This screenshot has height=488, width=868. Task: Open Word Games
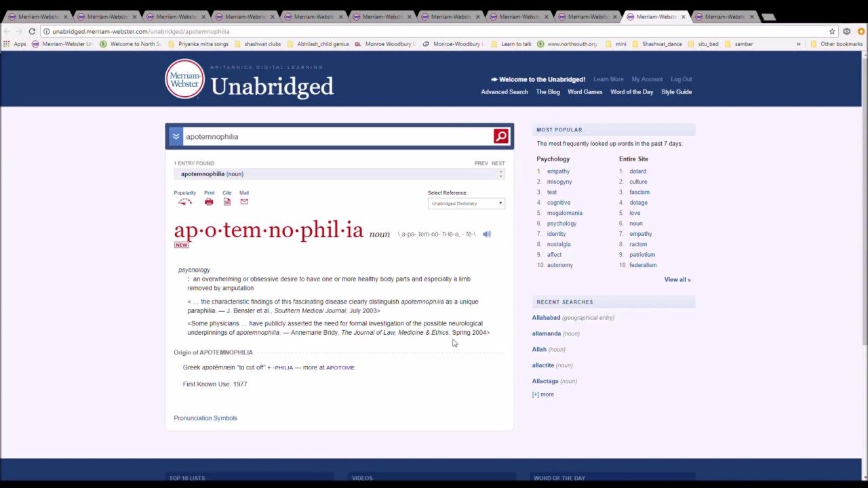pos(585,92)
